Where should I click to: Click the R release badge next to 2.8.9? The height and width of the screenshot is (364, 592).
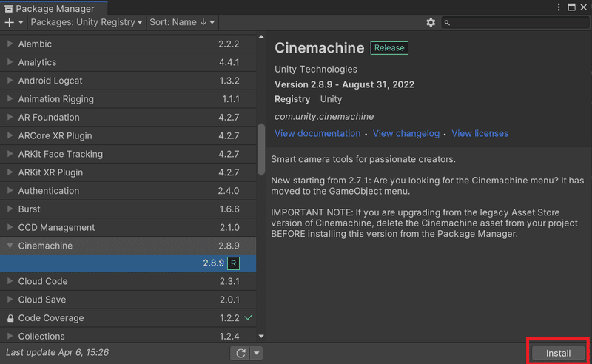(x=233, y=263)
